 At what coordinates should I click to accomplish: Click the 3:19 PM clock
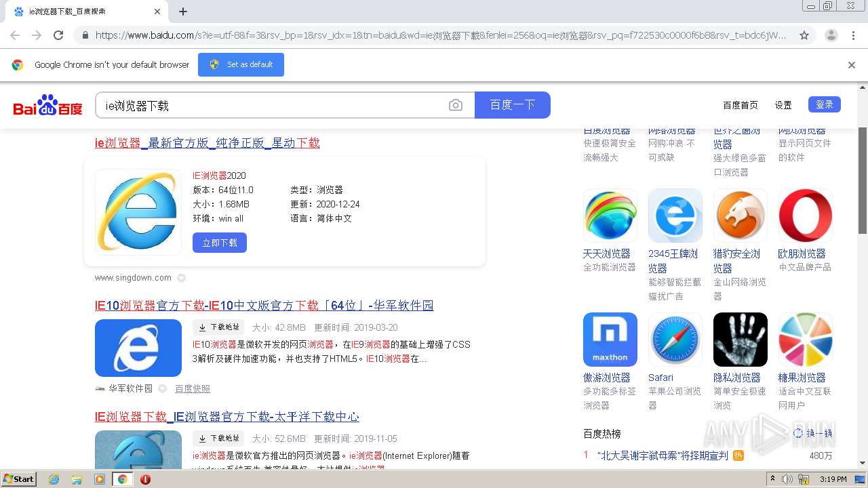[833, 479]
